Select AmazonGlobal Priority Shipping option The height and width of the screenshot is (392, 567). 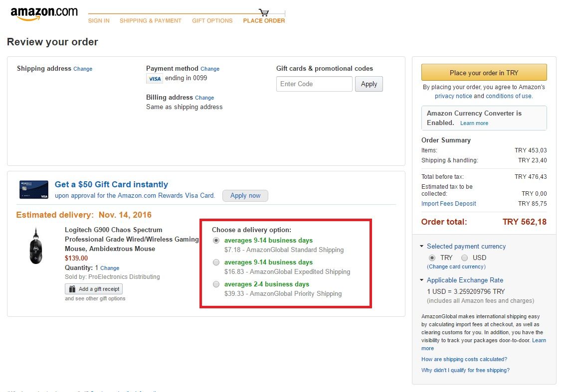coord(216,284)
